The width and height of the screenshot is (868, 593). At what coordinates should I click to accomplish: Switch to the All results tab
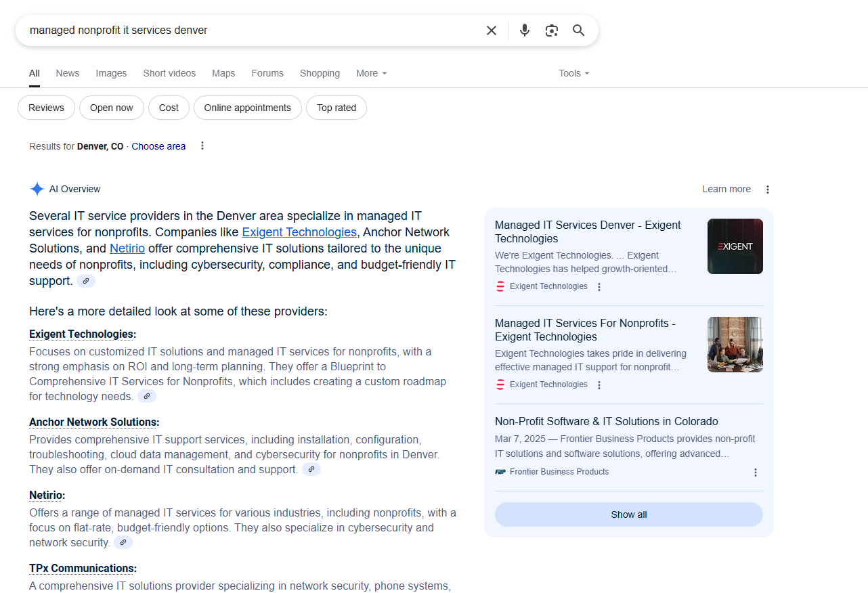point(35,73)
